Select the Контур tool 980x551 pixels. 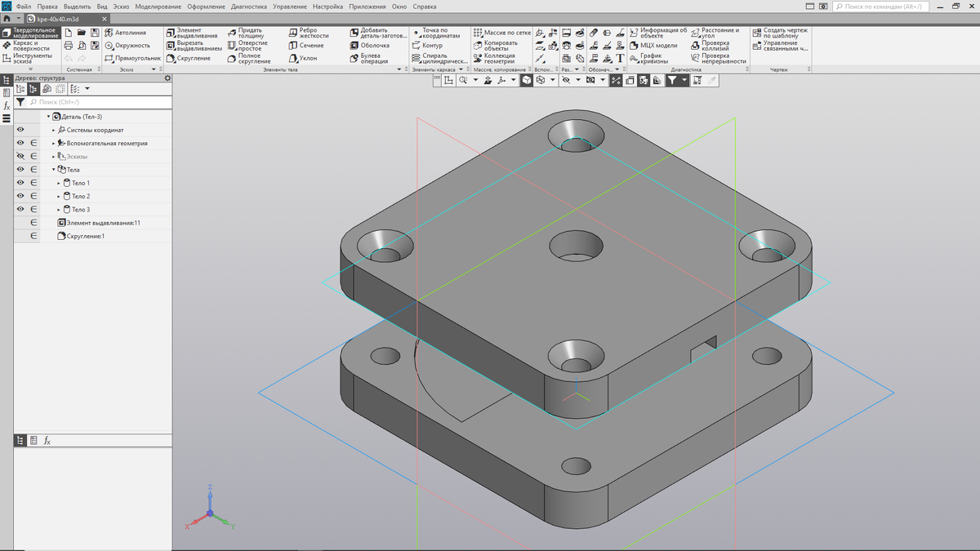click(x=427, y=46)
